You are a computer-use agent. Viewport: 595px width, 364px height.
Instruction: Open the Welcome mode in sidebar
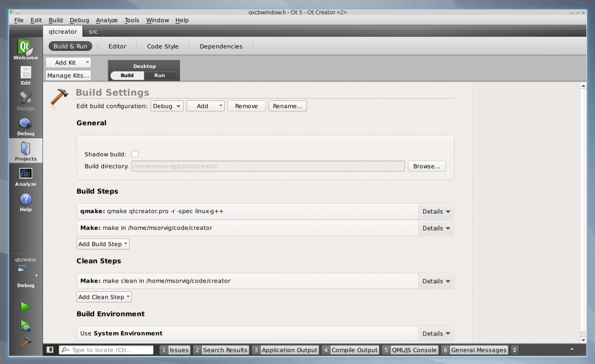coord(26,50)
